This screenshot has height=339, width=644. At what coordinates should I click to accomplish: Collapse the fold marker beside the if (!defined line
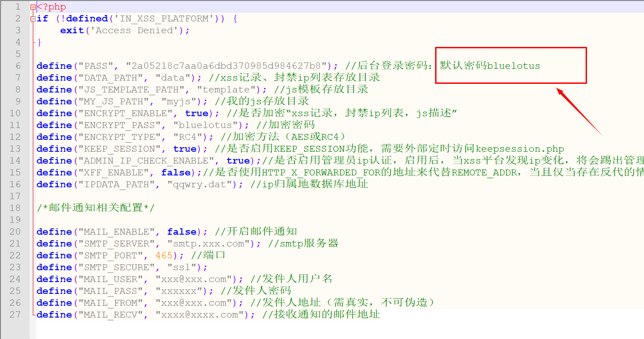33,19
